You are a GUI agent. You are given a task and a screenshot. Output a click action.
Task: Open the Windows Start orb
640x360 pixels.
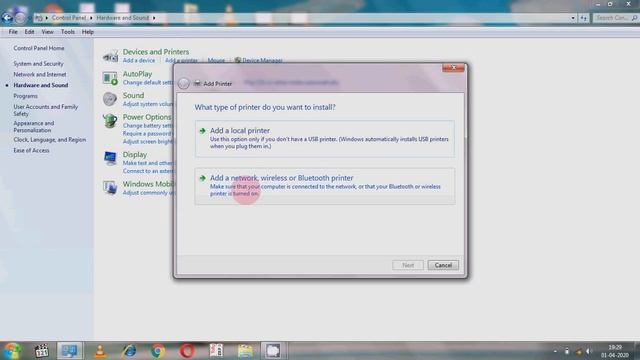coord(12,351)
